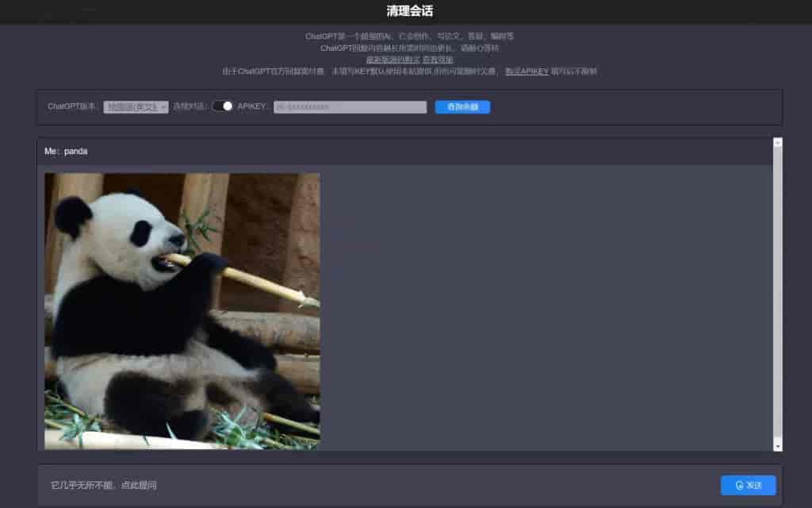Click the APIKEY input field
812x508 pixels.
click(350, 107)
